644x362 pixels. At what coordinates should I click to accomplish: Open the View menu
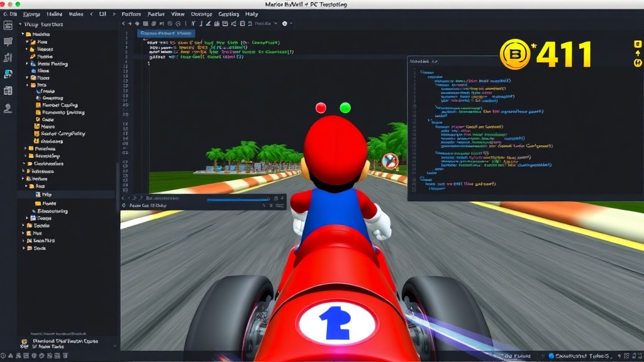pos(177,14)
